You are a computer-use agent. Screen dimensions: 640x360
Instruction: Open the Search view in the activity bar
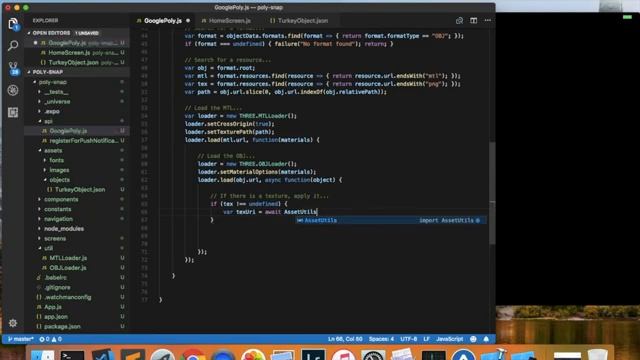tap(13, 45)
